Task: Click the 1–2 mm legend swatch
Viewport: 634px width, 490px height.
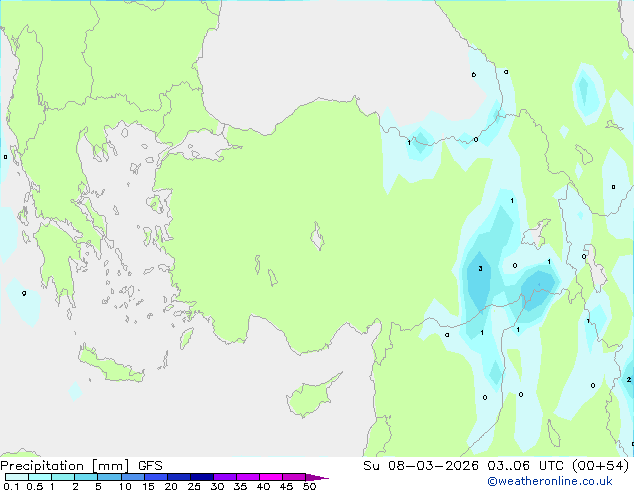Action: (63, 477)
